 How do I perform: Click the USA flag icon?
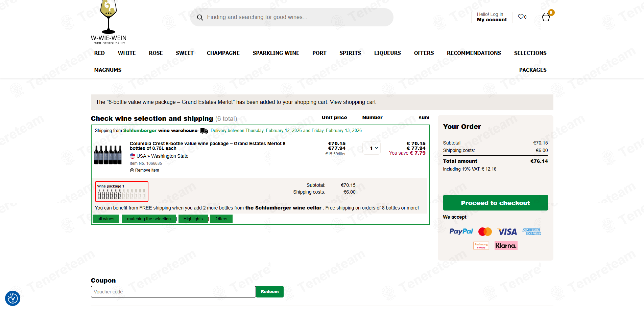133,156
